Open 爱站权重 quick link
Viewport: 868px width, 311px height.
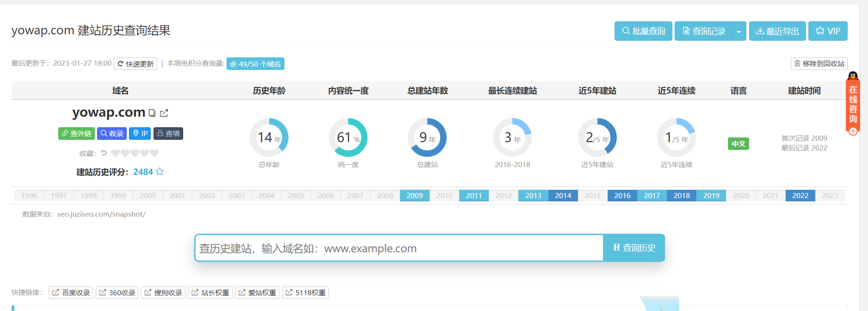coord(257,292)
